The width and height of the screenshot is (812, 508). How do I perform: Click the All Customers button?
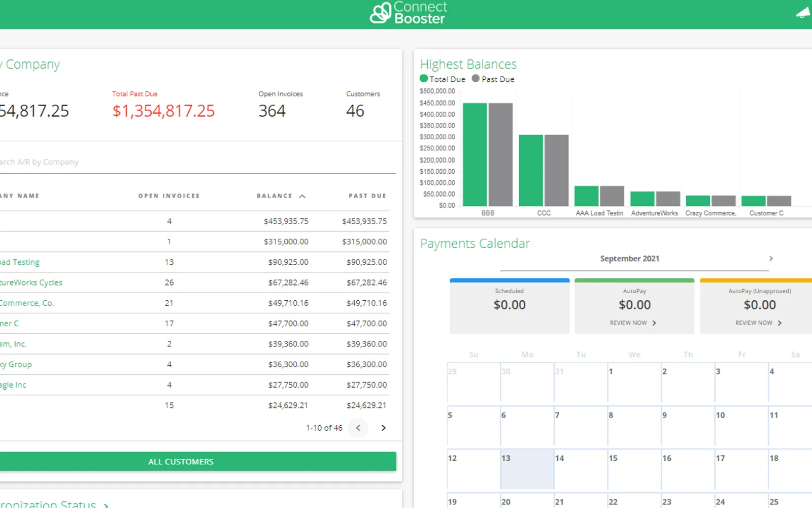pyautogui.click(x=197, y=461)
